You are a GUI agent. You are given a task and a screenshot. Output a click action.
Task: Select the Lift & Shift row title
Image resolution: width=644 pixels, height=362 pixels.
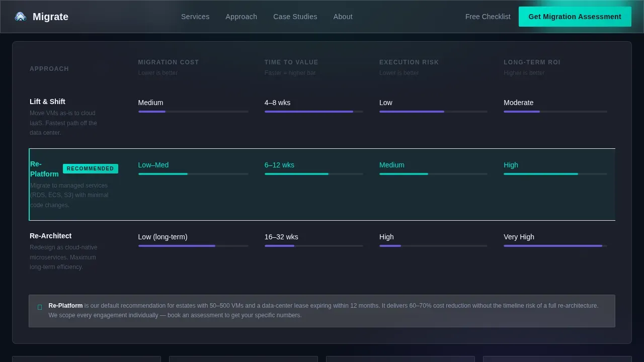[47, 102]
